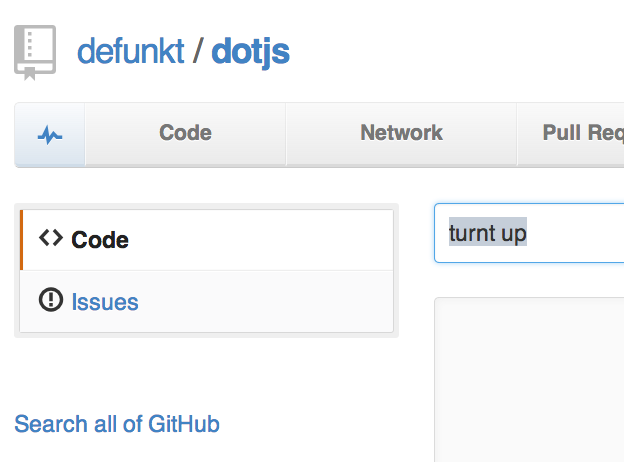624x462 pixels.
Task: Switch to the Network tab
Action: [x=401, y=133]
